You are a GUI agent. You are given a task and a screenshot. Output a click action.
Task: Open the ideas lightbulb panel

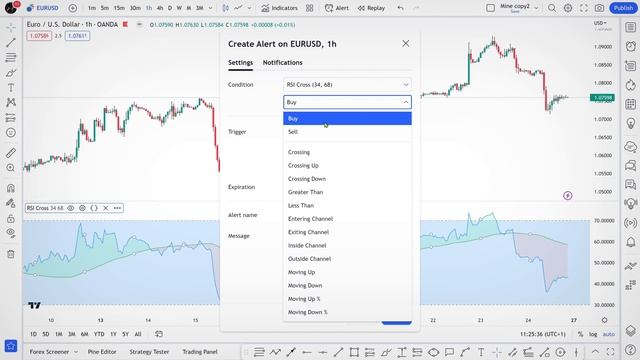(x=631, y=123)
